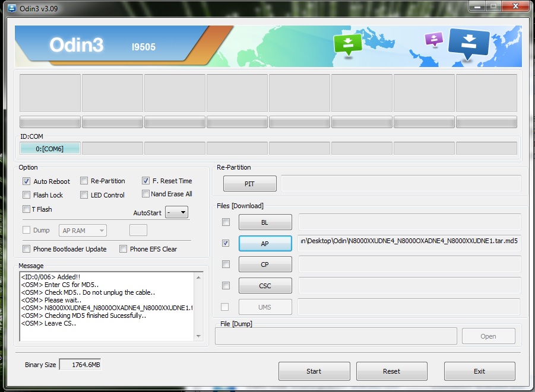Image resolution: width=535 pixels, height=392 pixels.
Task: Click the first device progress bar
Action: click(50, 122)
